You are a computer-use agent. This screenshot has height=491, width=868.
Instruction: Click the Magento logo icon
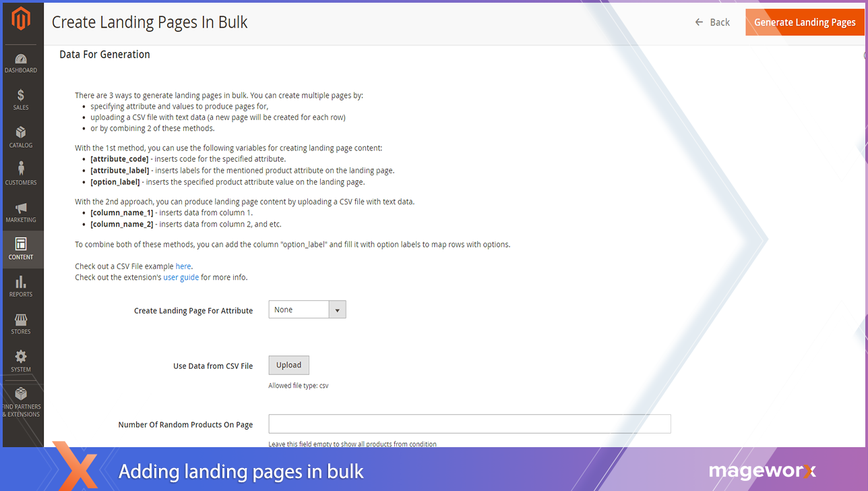(x=21, y=20)
